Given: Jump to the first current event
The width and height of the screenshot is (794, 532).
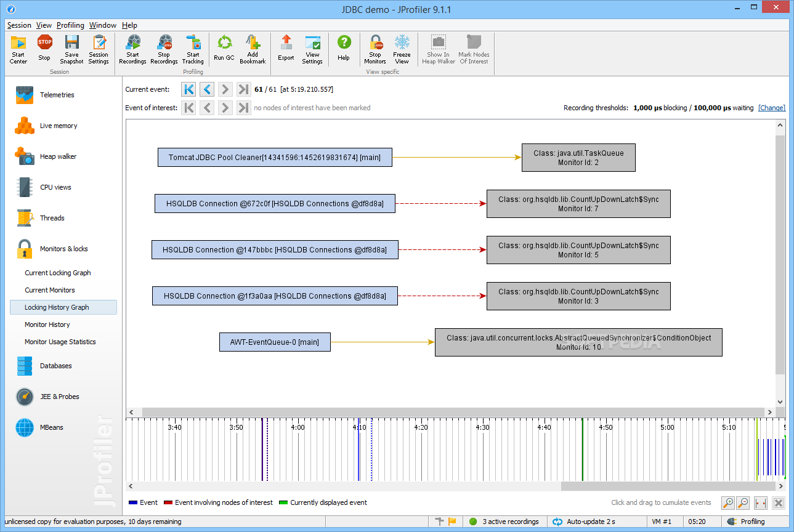Looking at the screenshot, I should click(189, 89).
